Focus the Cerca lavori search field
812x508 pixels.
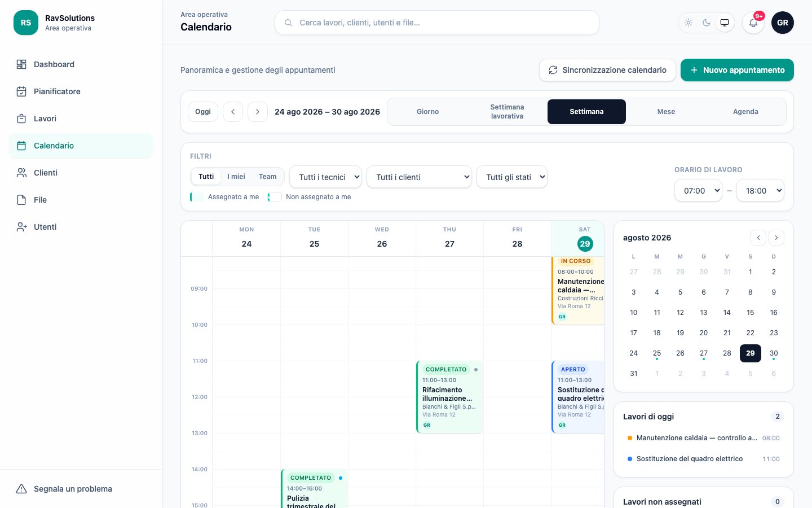coord(437,23)
